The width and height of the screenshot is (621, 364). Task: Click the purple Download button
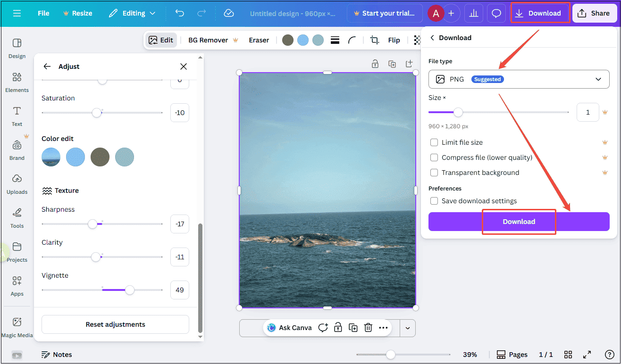coord(518,222)
